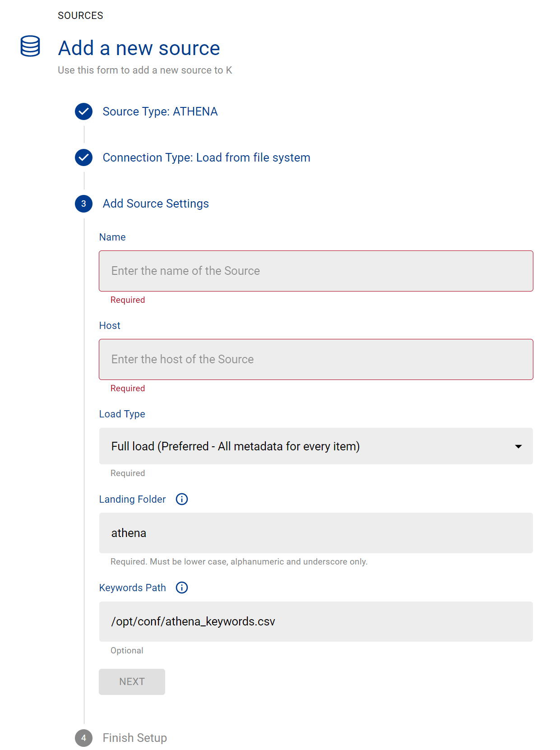
Task: Show Landing Folder info tooltip icon
Action: coord(182,499)
